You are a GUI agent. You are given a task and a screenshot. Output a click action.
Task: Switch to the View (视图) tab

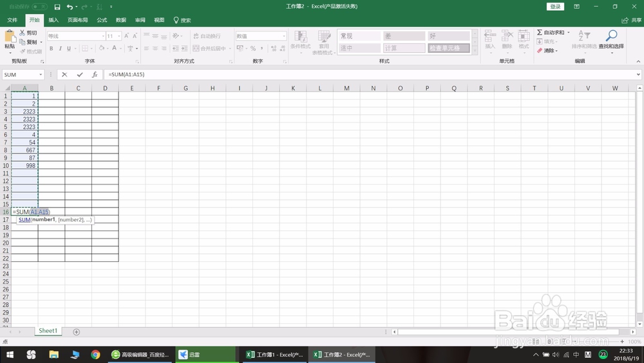tap(159, 20)
